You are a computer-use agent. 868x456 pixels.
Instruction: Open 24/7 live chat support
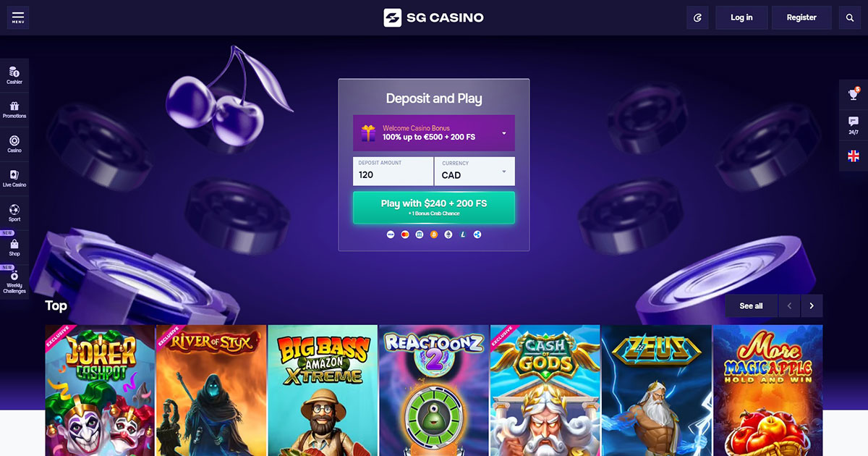[854, 125]
